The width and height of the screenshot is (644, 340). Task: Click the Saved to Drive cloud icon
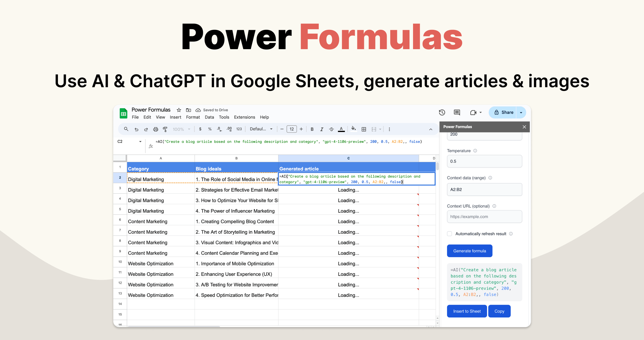click(198, 110)
